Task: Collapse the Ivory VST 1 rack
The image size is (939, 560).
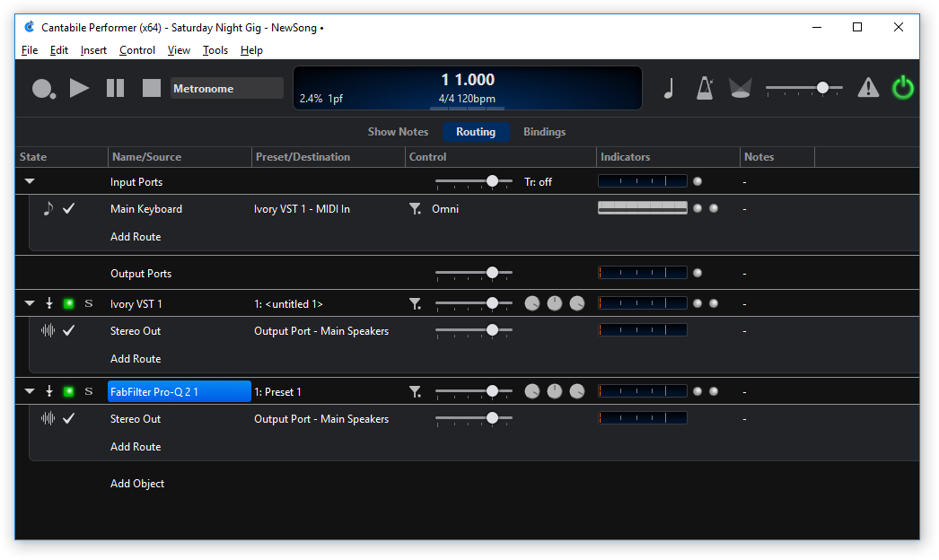Action: click(x=30, y=303)
